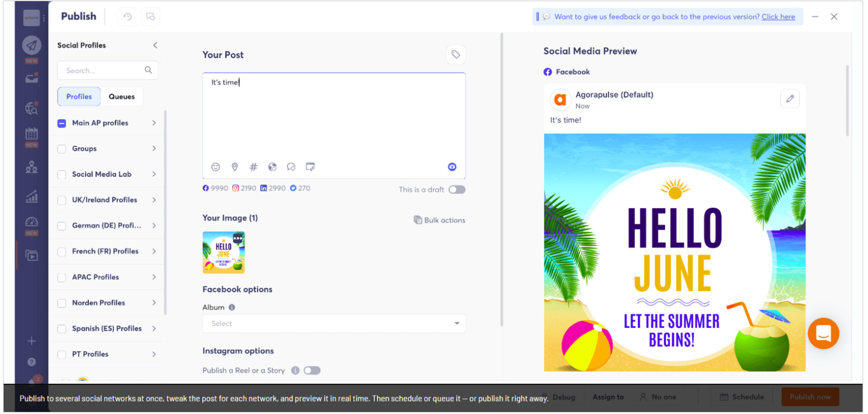Viewport: 868px width, 414px height.
Task: Open the calendar icon in left sidebar
Action: [31, 134]
